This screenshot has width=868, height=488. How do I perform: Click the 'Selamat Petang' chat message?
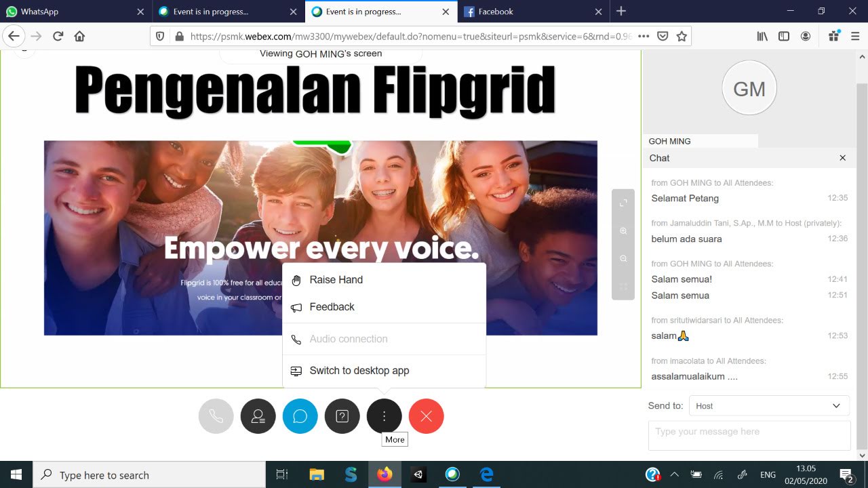685,198
